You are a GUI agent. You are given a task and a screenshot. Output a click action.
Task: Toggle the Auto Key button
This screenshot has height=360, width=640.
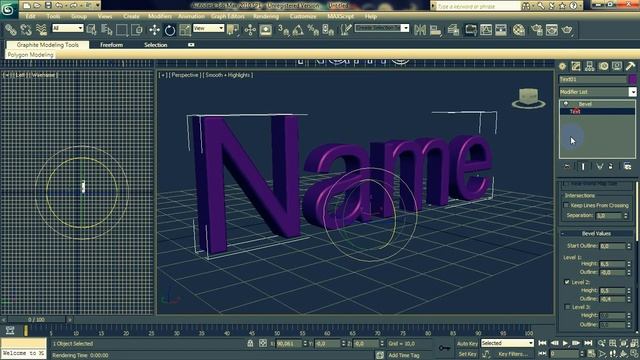coord(467,344)
